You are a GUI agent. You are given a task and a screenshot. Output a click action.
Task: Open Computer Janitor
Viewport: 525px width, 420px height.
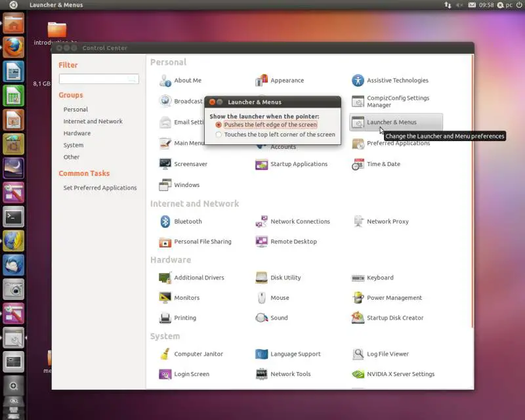pyautogui.click(x=191, y=354)
